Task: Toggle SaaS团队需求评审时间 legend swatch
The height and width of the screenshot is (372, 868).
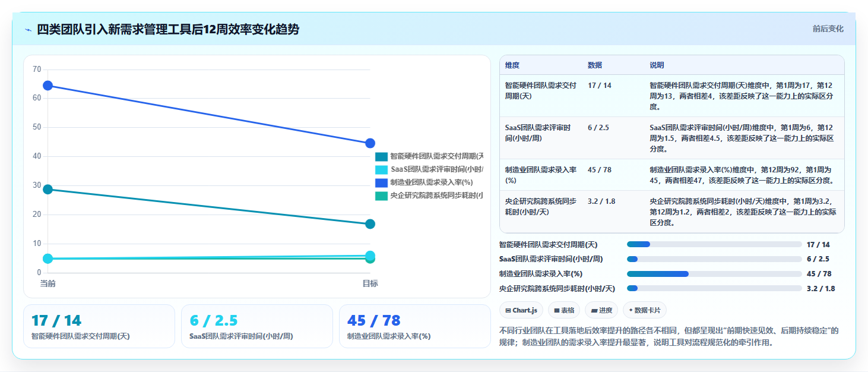Action: (x=381, y=169)
